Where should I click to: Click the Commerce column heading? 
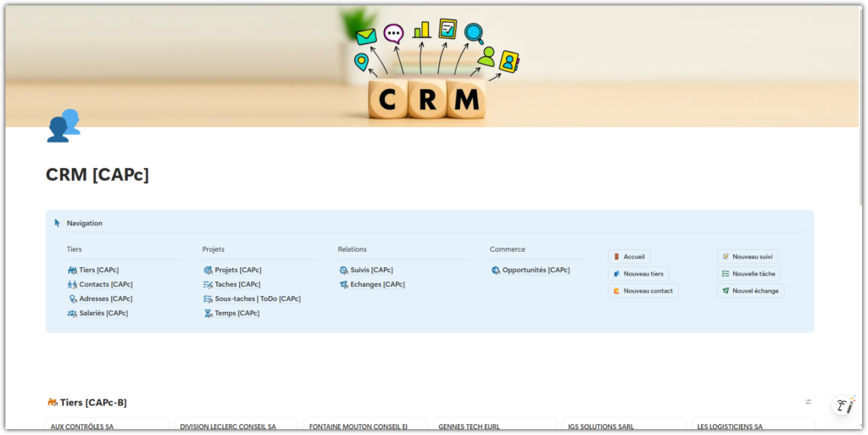[507, 249]
